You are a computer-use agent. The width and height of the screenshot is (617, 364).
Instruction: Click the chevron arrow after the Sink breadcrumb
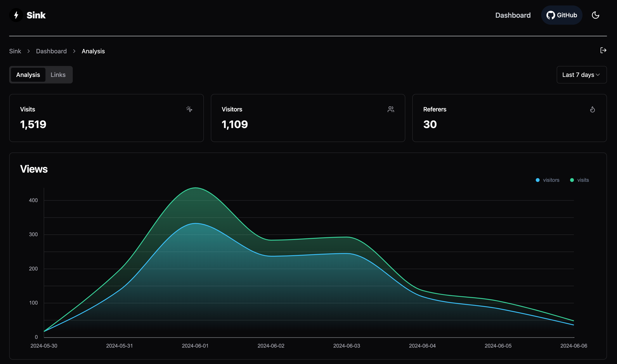(29, 51)
